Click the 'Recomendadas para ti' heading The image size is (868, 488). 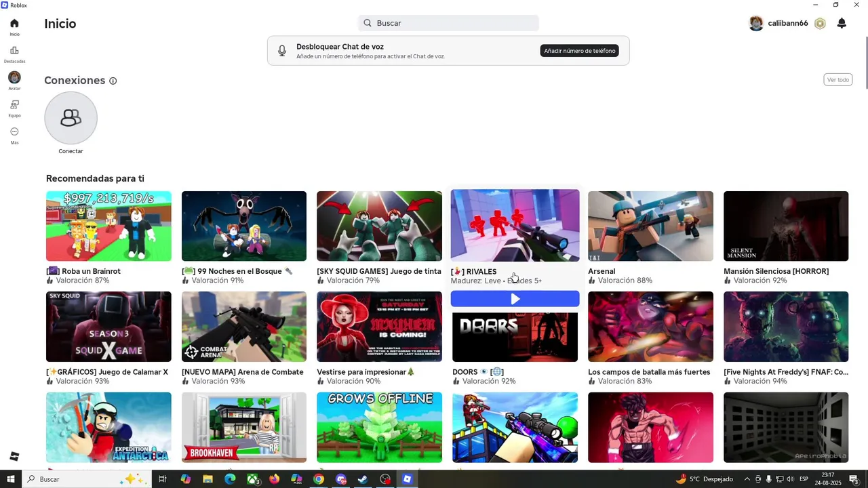[x=95, y=178]
